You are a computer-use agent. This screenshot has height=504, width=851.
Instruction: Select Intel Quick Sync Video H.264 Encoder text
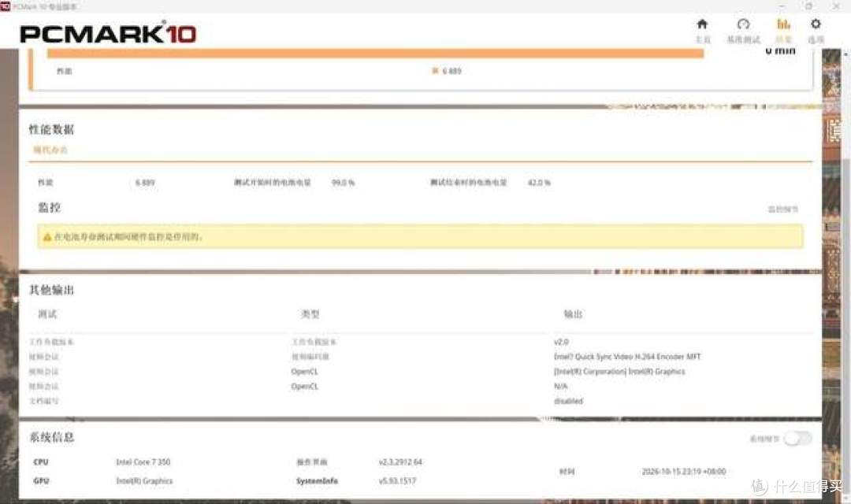pyautogui.click(x=627, y=357)
